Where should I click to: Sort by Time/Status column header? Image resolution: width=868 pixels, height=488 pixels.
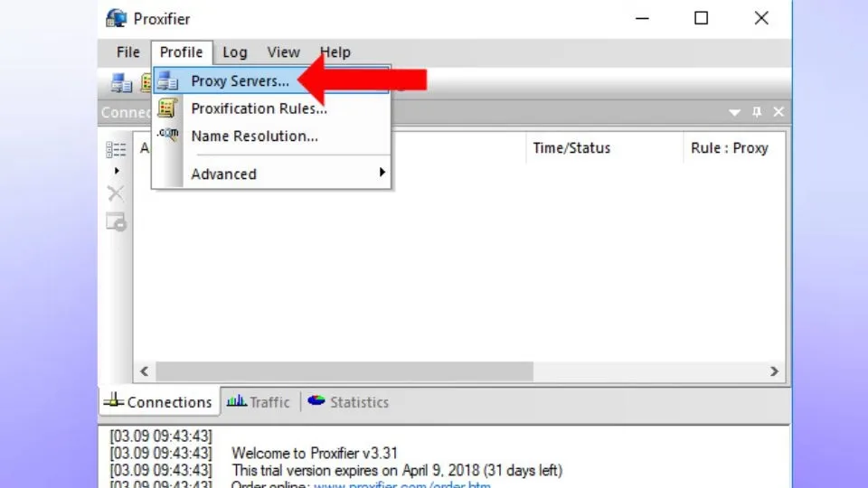(605, 147)
